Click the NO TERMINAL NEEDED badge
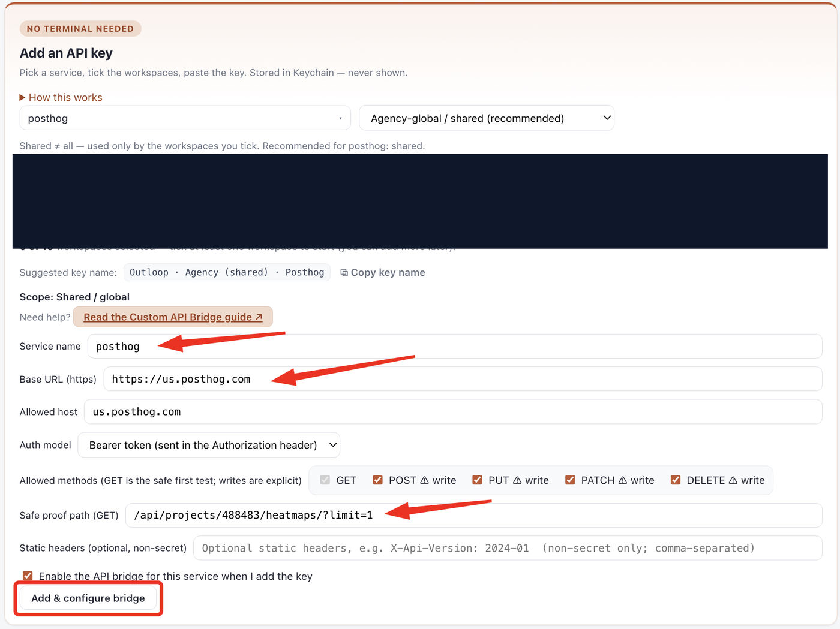 (80, 29)
